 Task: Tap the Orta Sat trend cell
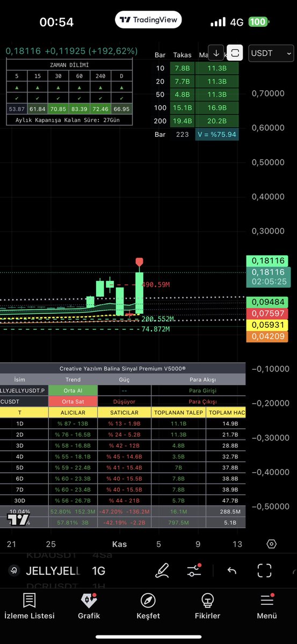[x=73, y=401]
